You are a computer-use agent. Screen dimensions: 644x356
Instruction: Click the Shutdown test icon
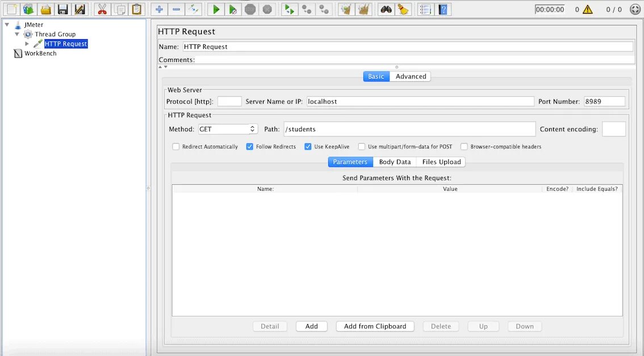(x=267, y=9)
